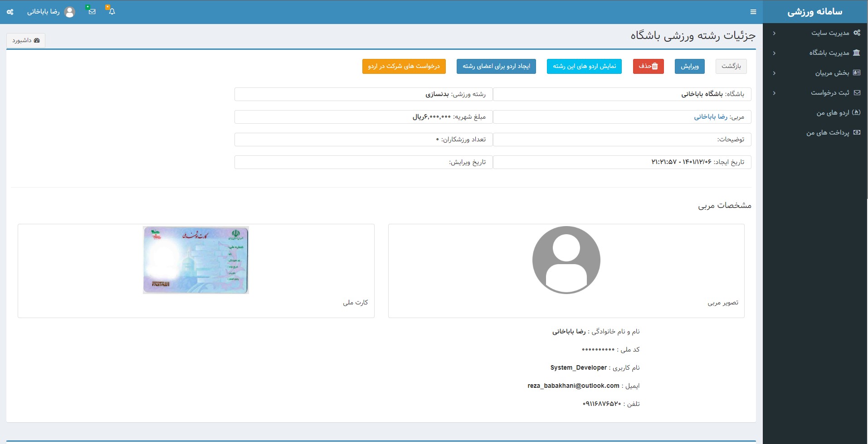Click the ویرایش edit button
This screenshot has width=868, height=444.
(689, 66)
